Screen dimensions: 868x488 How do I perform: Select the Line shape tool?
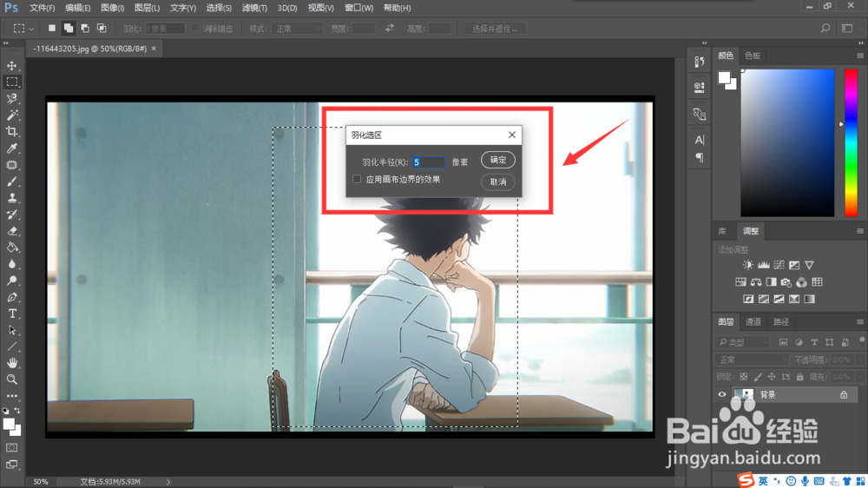click(11, 346)
